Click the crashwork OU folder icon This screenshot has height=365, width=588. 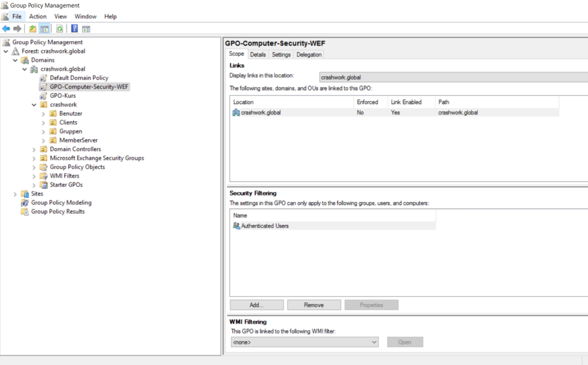[x=44, y=105]
